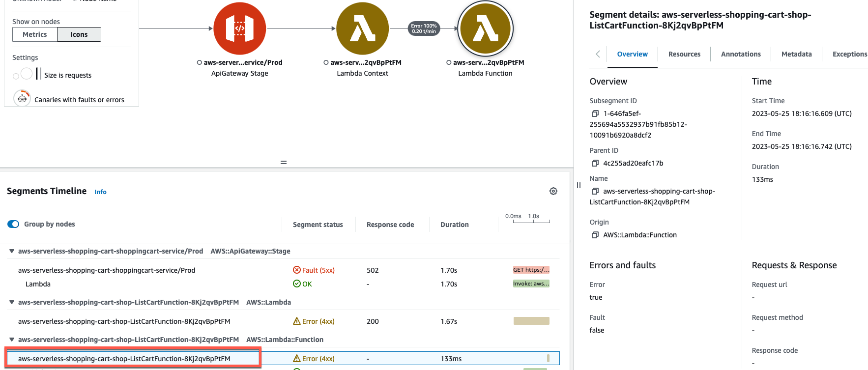Switch node display to Metrics
The image size is (868, 370).
(35, 34)
